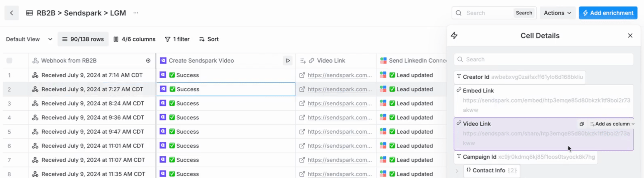Click the lightning bolt icon in Cell Details

[x=454, y=36]
